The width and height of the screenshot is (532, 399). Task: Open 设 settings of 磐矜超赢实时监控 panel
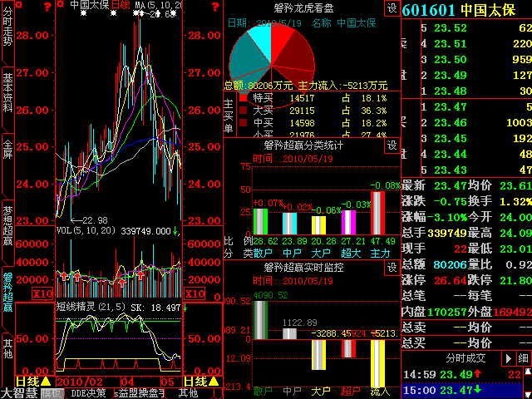(392, 268)
